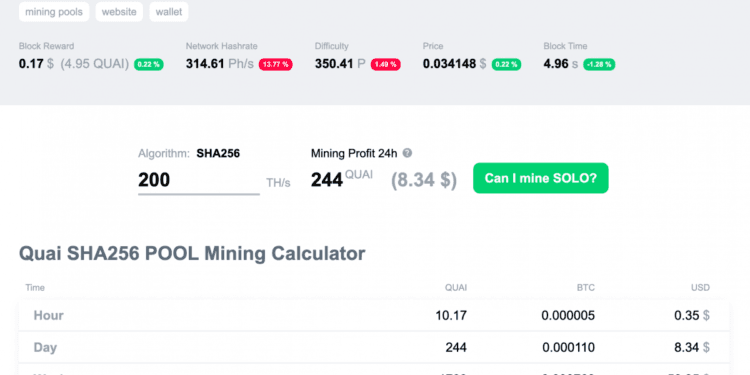Image resolution: width=750 pixels, height=375 pixels.
Task: Click the Block Time -1.28 % badge
Action: (x=599, y=64)
